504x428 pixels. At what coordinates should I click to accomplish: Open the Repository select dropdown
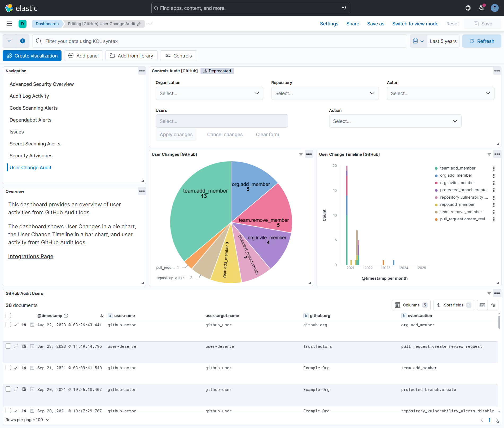pos(325,93)
